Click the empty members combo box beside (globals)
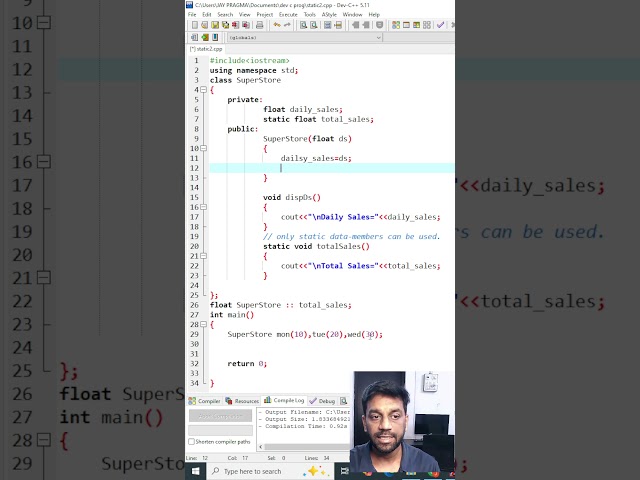 point(419,38)
